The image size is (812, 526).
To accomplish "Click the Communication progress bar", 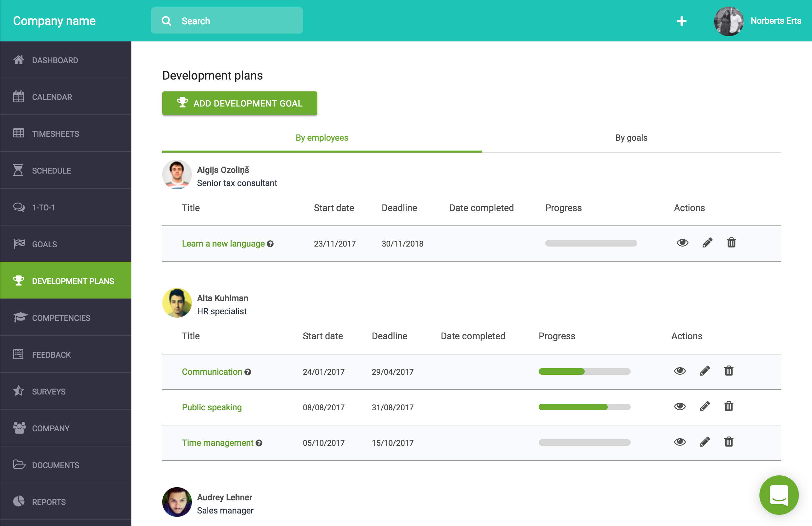I will click(x=584, y=371).
